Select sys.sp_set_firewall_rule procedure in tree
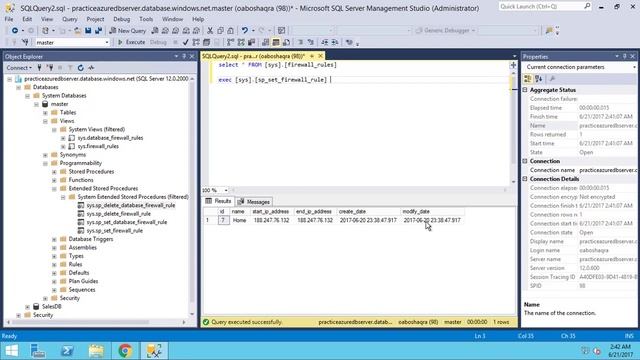Screen dimensions: 640x360 [115, 231]
